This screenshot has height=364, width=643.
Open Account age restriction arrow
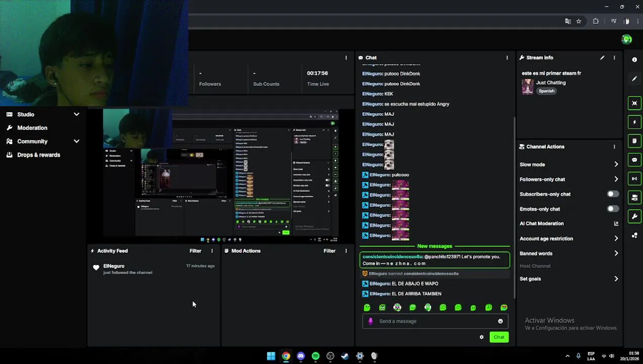(x=616, y=239)
